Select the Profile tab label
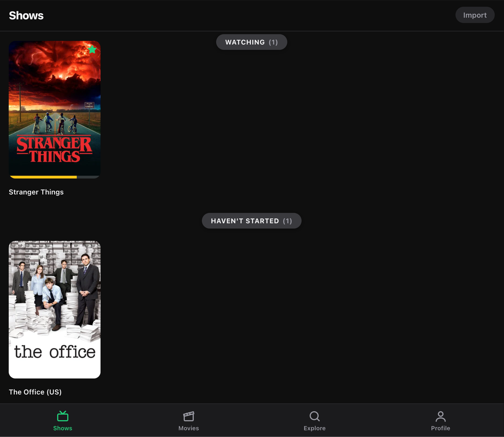Image resolution: width=504 pixels, height=437 pixels. coord(441,428)
